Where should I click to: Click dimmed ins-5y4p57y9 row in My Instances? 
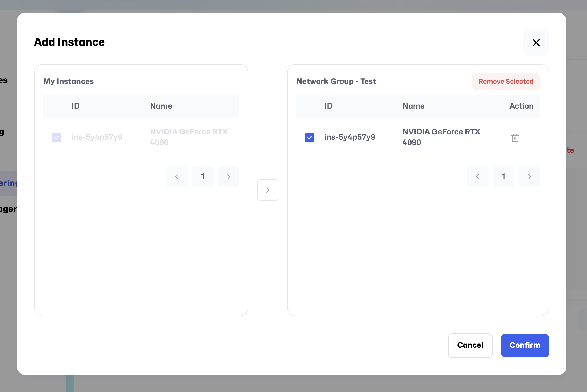(x=97, y=137)
